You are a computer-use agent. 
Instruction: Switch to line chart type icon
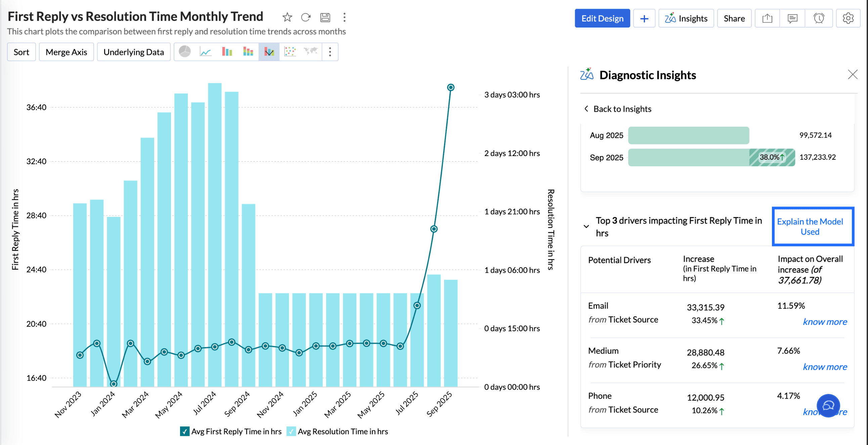click(206, 51)
